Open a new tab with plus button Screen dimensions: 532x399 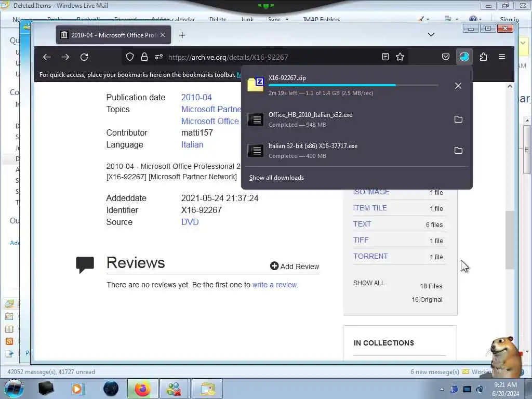click(x=182, y=35)
